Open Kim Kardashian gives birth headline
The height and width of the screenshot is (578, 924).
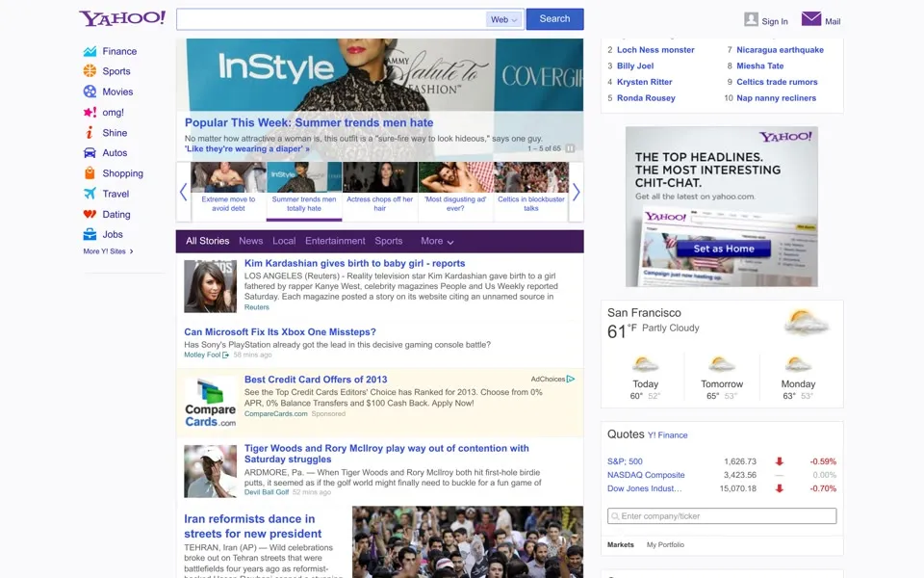[x=355, y=264]
